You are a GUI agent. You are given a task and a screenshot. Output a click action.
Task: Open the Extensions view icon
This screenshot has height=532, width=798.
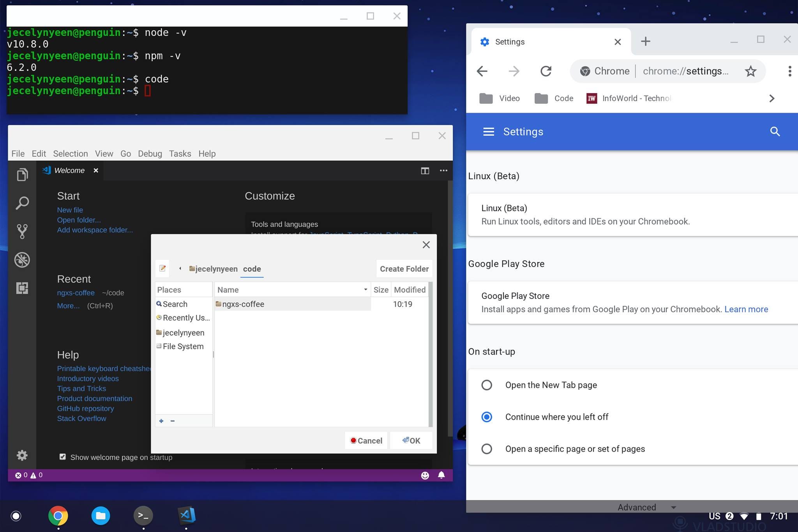(22, 288)
